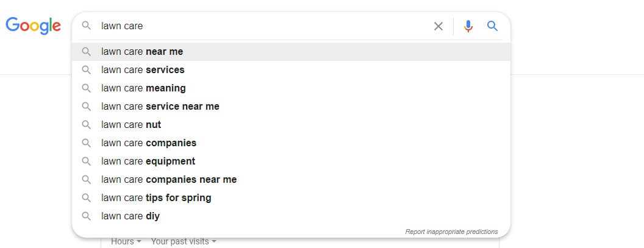Click the magnifier icon beside 'lawn care diy'
This screenshot has width=644, height=248.
pyautogui.click(x=86, y=216)
